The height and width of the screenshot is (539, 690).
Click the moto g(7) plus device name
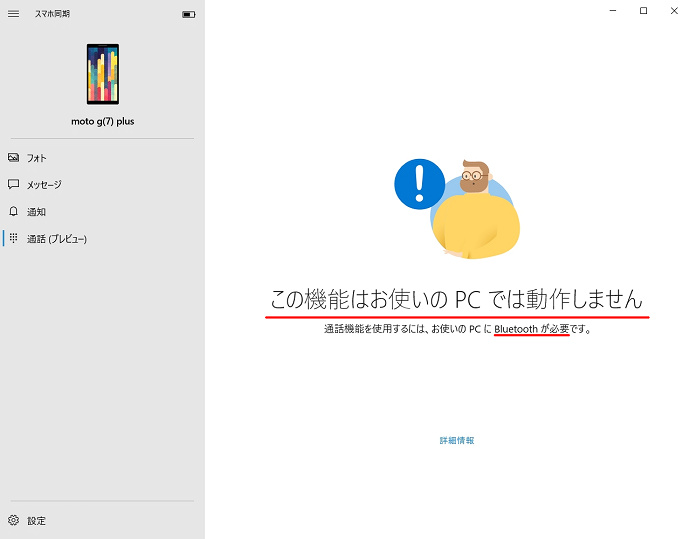click(103, 121)
